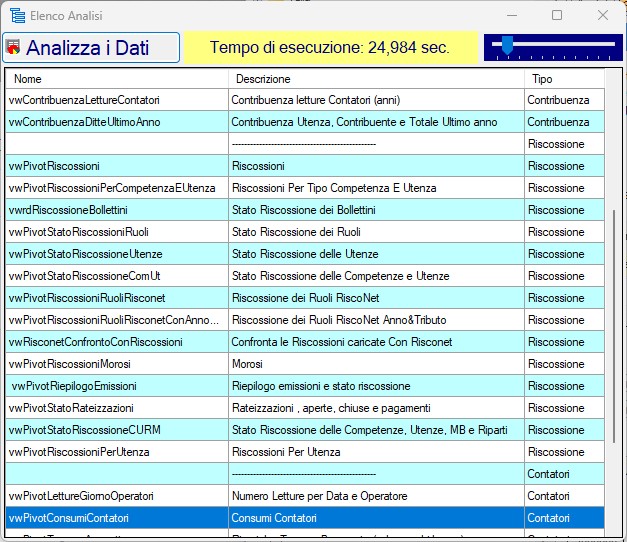
Task: Click the Tipo column header
Action: click(563, 79)
